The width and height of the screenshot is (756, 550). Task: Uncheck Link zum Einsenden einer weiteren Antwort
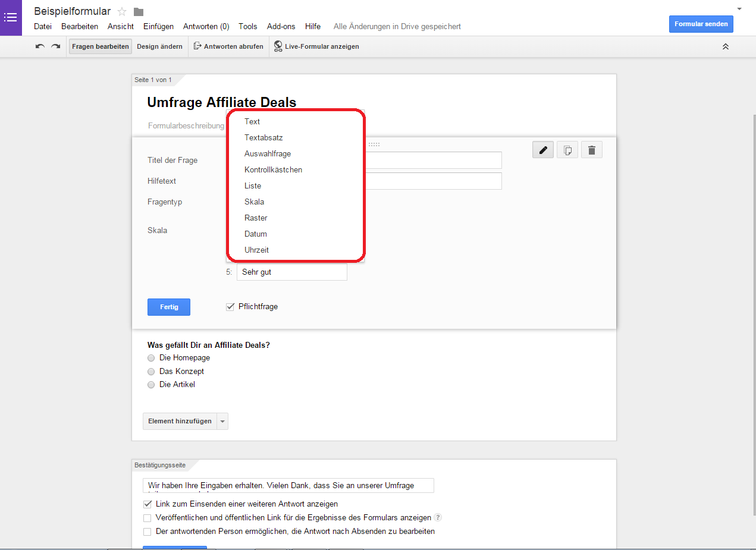(148, 504)
